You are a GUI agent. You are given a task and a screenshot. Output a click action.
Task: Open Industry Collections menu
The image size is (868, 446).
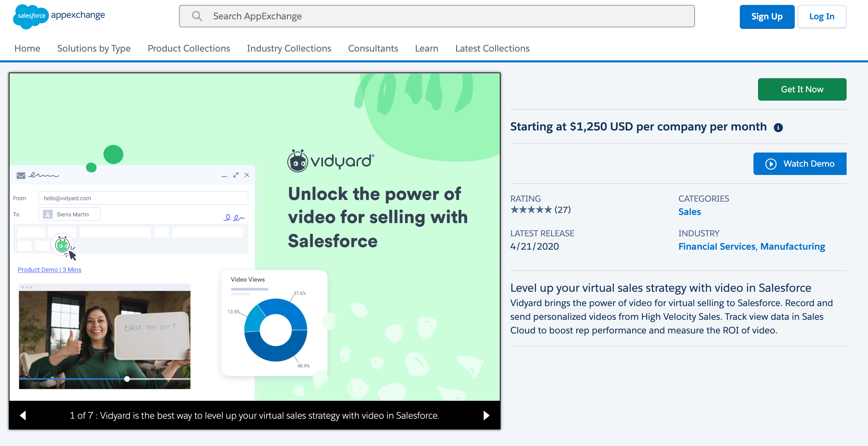click(289, 48)
